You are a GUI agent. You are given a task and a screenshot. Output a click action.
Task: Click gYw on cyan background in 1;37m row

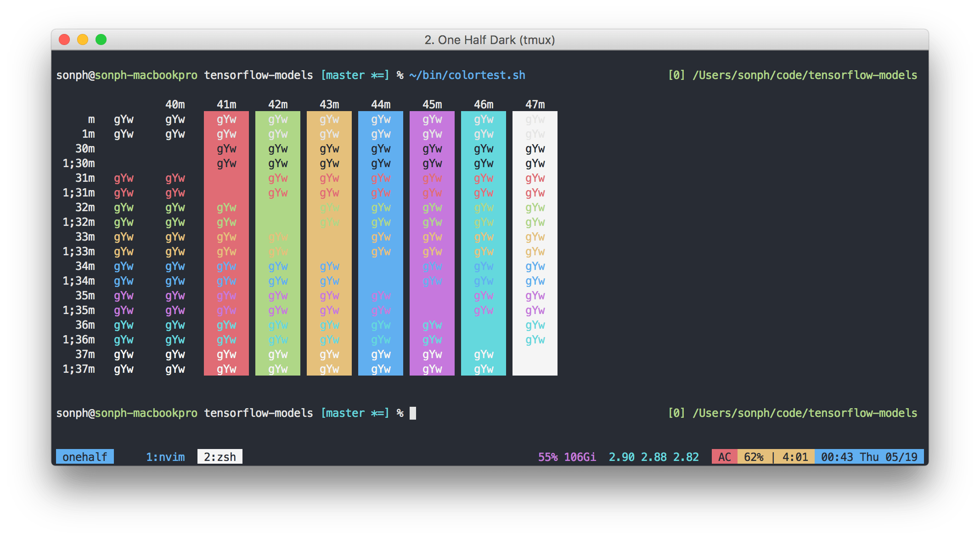(484, 370)
